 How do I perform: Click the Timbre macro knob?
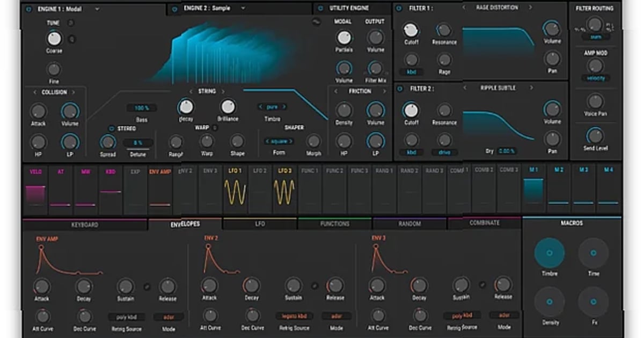pos(549,252)
